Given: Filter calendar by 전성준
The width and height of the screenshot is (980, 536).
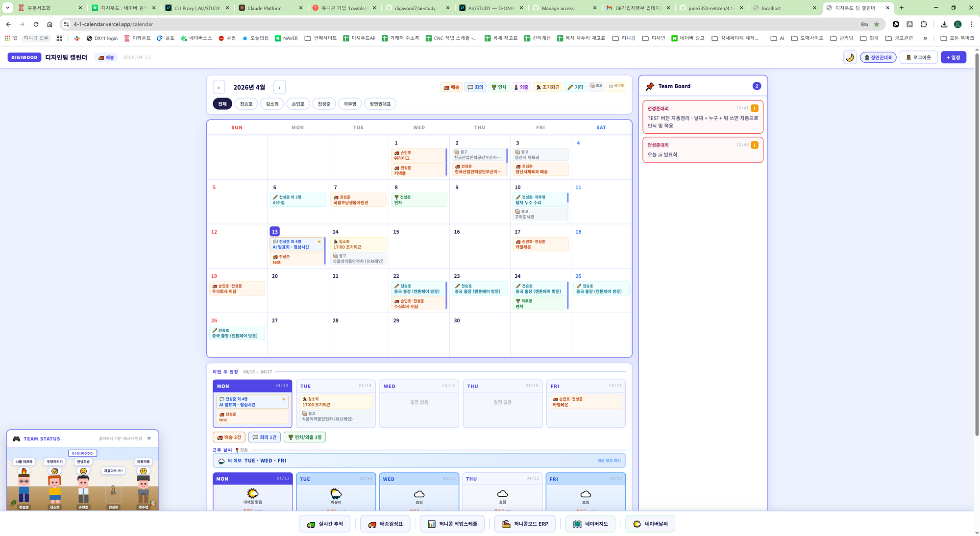Looking at the screenshot, I should point(324,104).
